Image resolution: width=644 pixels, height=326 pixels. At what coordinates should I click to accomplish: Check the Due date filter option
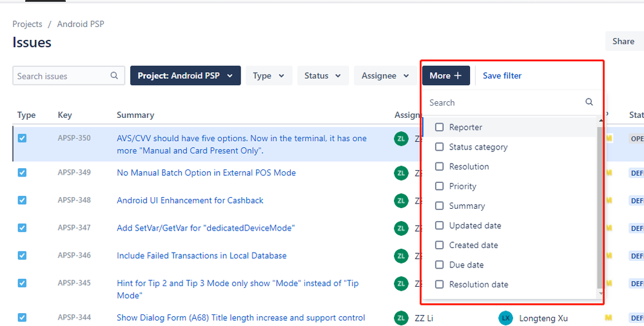coord(440,264)
